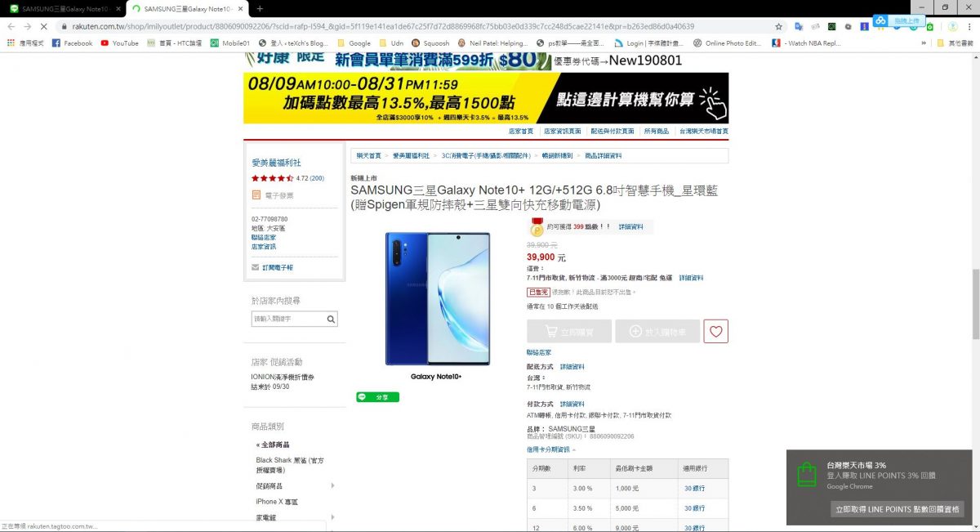This screenshot has width=980, height=532.
Task: Add product to wishlist with heart icon
Action: click(x=715, y=331)
